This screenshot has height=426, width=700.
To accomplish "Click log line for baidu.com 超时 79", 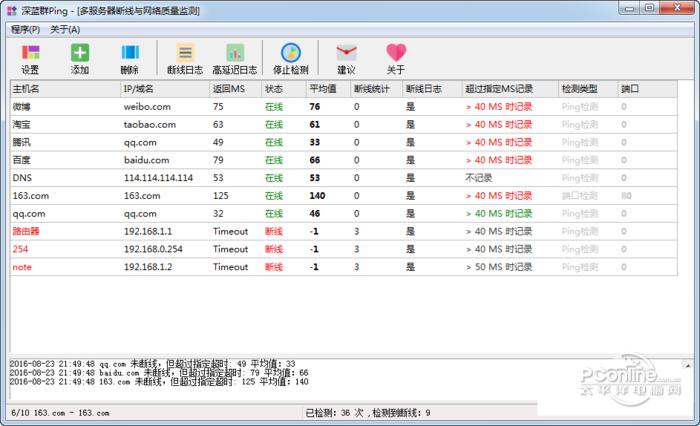I will [x=159, y=373].
